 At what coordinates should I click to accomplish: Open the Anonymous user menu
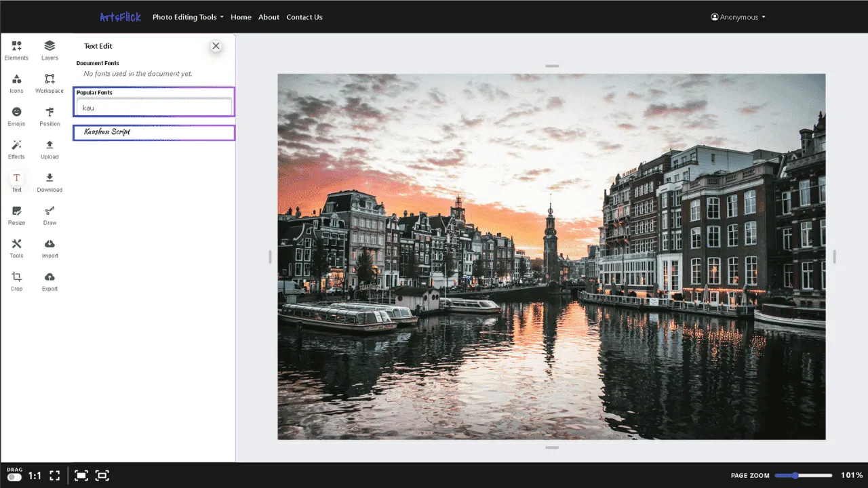pos(738,17)
